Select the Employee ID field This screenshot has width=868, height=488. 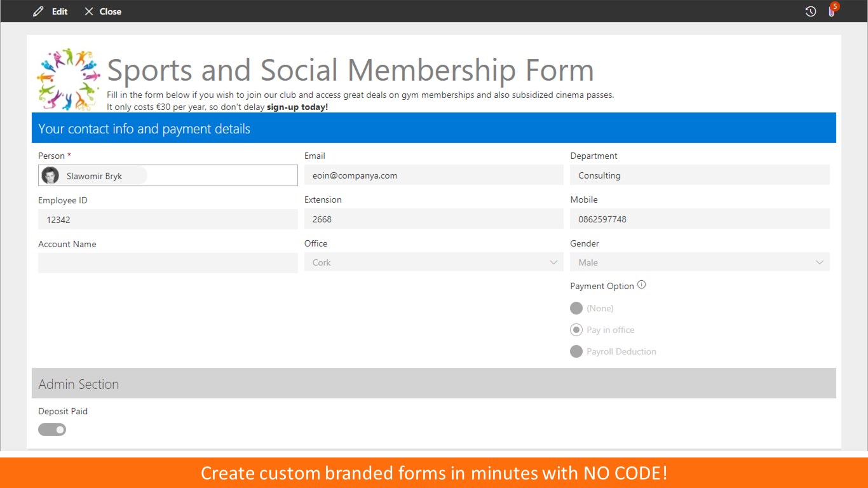click(168, 219)
